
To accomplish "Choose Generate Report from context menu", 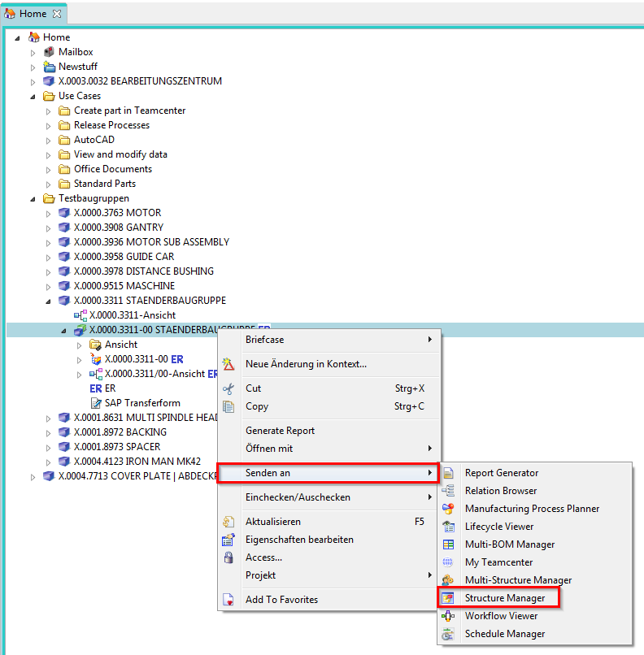I will pyautogui.click(x=280, y=431).
